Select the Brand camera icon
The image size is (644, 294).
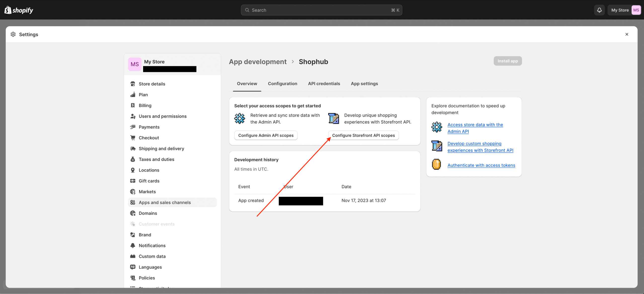(133, 235)
